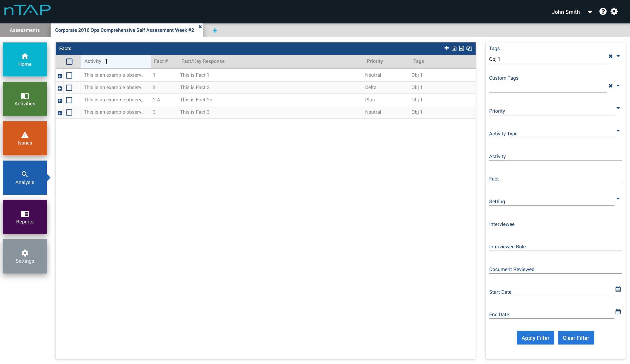Open the top-right settings gear
This screenshot has height=364, width=630.
[x=614, y=12]
